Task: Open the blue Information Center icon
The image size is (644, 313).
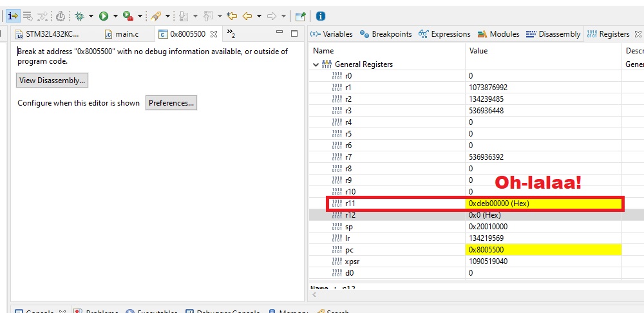Action: [x=321, y=16]
